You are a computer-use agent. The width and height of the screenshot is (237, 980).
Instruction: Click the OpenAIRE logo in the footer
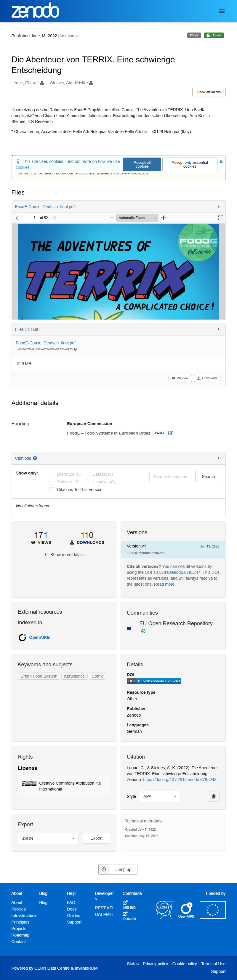(186, 910)
